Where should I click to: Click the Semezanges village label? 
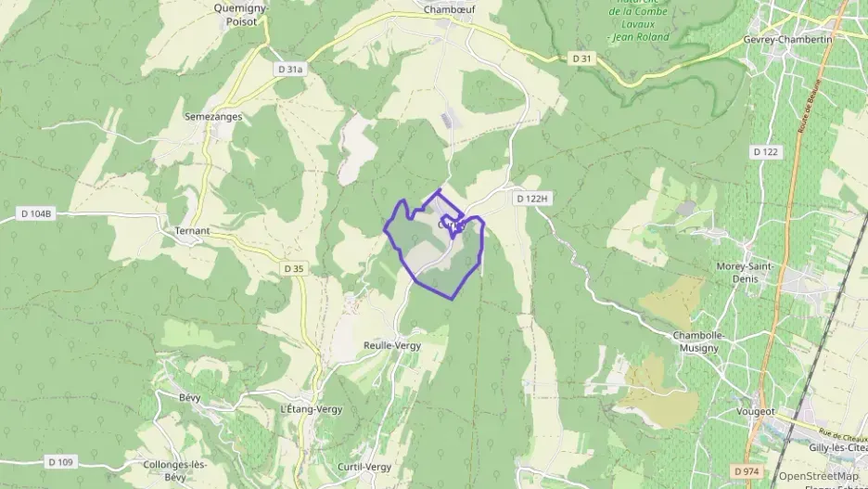[213, 117]
